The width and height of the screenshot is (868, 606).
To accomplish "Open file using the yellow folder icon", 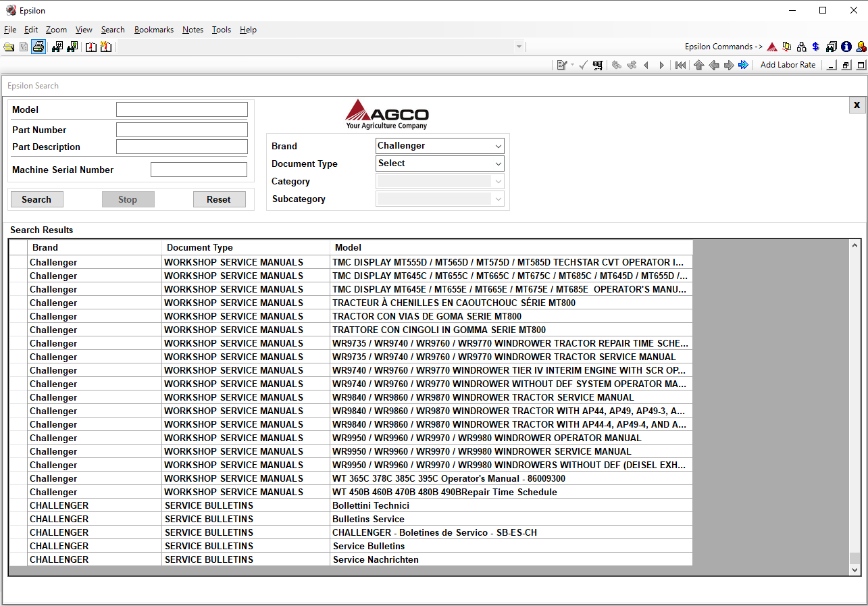I will pos(9,47).
